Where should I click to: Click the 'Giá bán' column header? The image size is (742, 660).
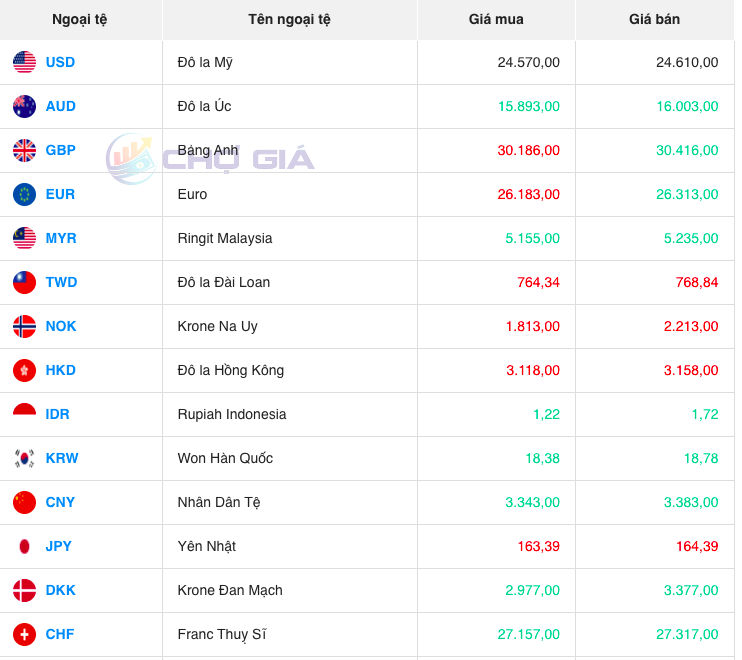click(654, 19)
